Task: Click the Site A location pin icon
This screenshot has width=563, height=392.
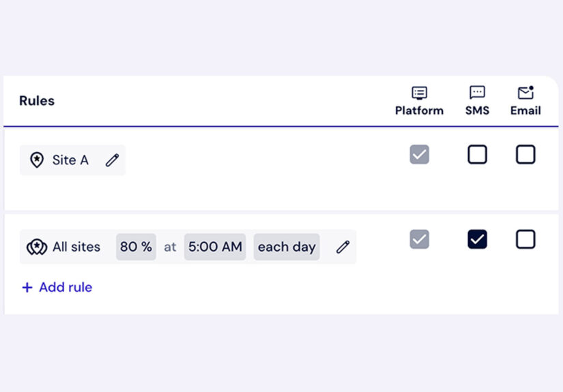Action: pyautogui.click(x=37, y=160)
